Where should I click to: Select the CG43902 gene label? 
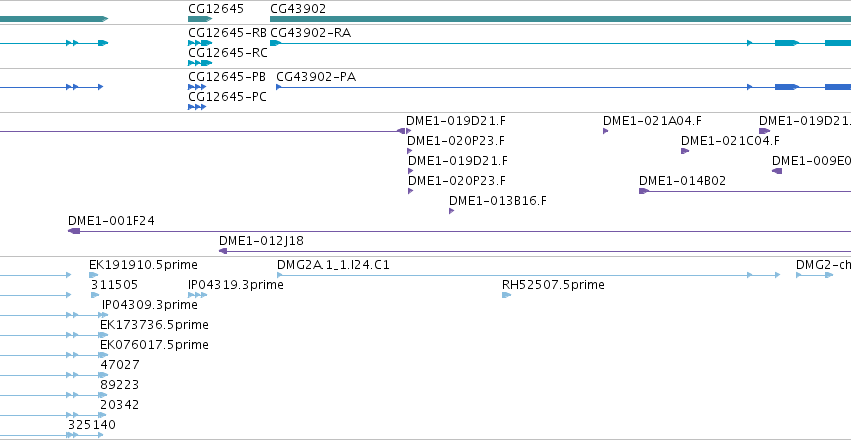pos(298,9)
